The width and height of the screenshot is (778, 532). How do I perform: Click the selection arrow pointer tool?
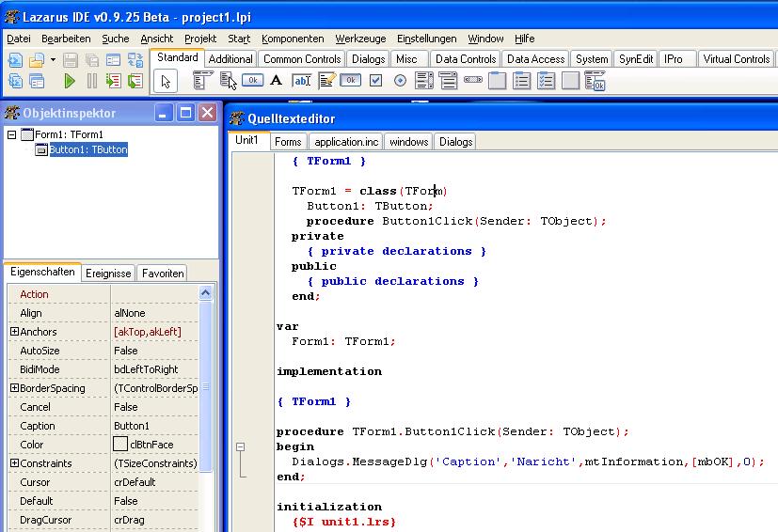(167, 81)
